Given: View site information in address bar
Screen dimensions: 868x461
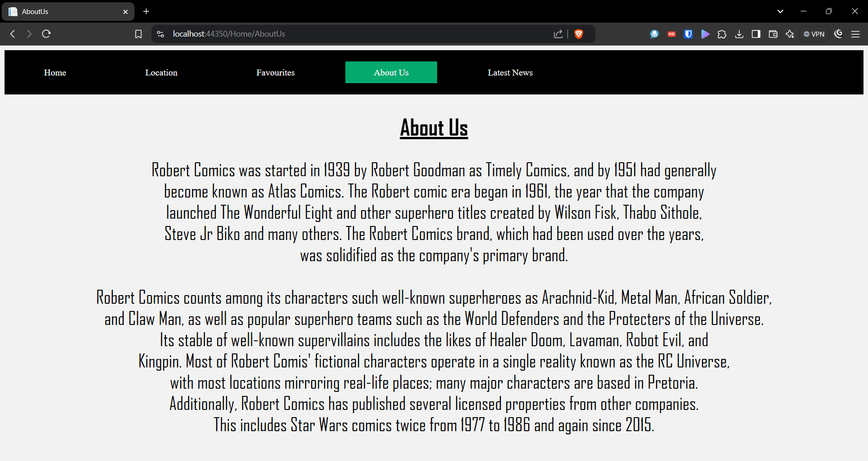Looking at the screenshot, I should tap(160, 34).
